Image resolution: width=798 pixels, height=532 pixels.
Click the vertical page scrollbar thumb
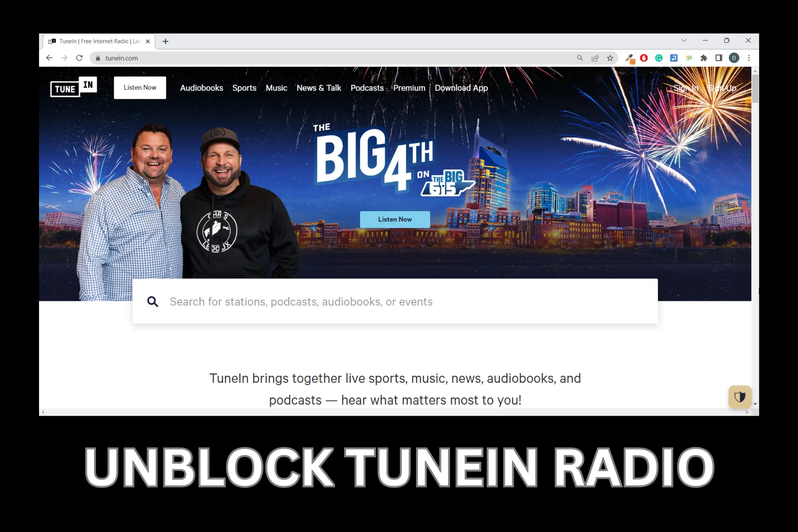point(755,88)
